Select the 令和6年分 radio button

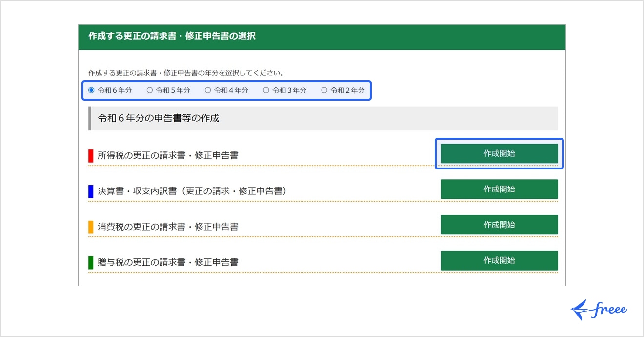pos(91,90)
